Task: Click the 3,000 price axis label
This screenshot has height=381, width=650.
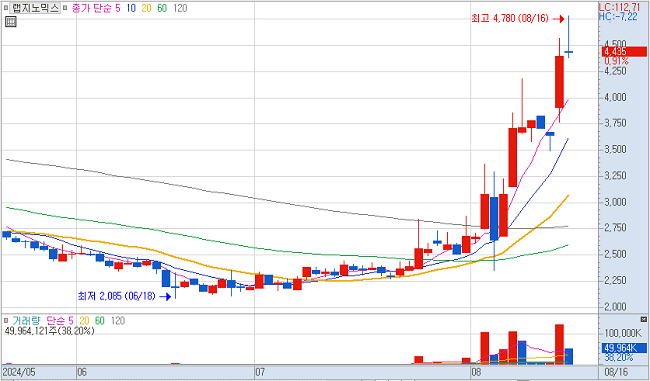Action: (x=615, y=202)
